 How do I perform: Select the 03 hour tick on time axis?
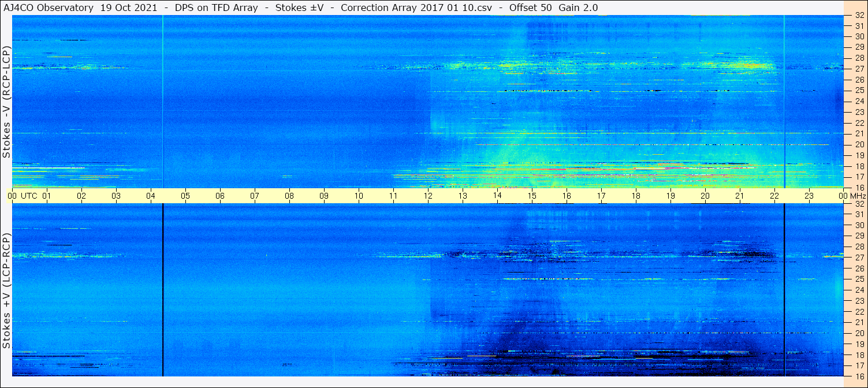click(x=116, y=196)
